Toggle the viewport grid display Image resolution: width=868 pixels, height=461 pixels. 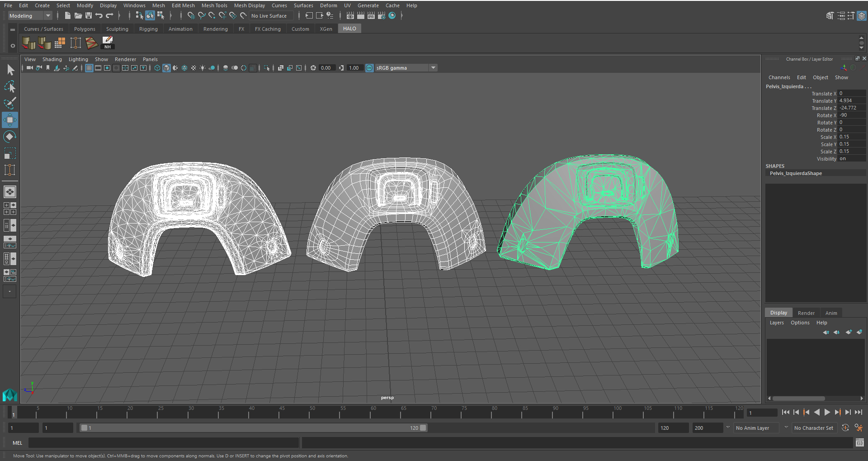(89, 68)
